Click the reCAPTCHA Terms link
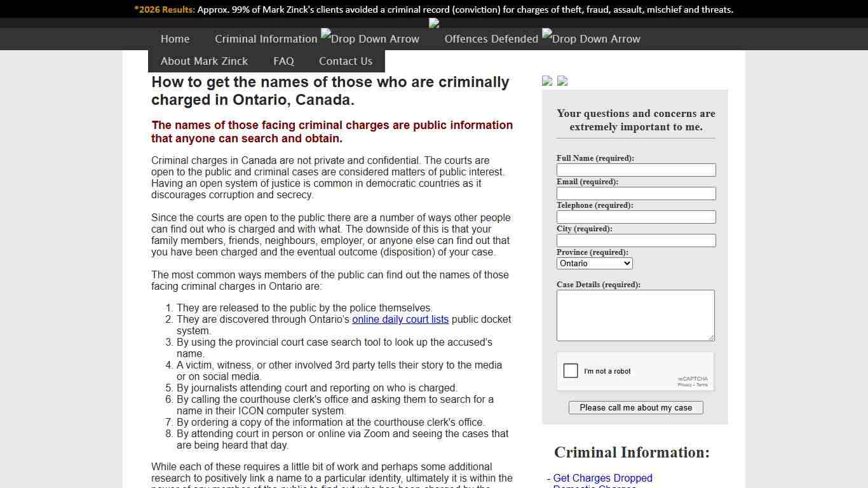 click(702, 384)
